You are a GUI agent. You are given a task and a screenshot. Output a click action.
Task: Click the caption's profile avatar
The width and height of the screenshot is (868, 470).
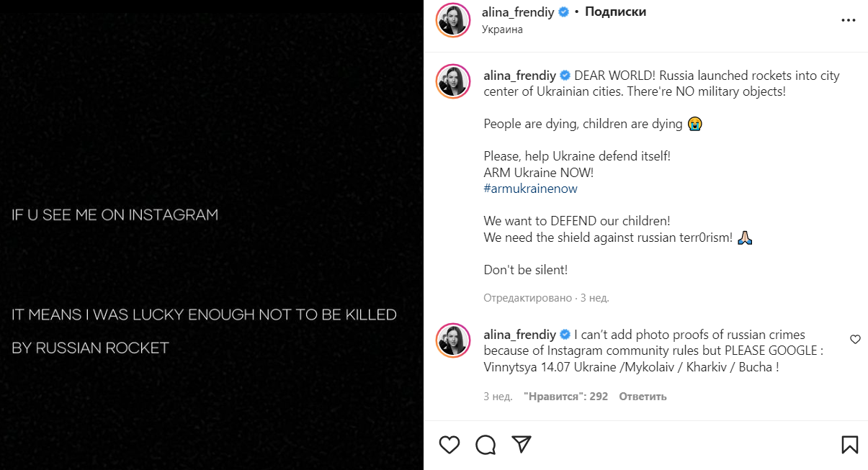tap(453, 81)
